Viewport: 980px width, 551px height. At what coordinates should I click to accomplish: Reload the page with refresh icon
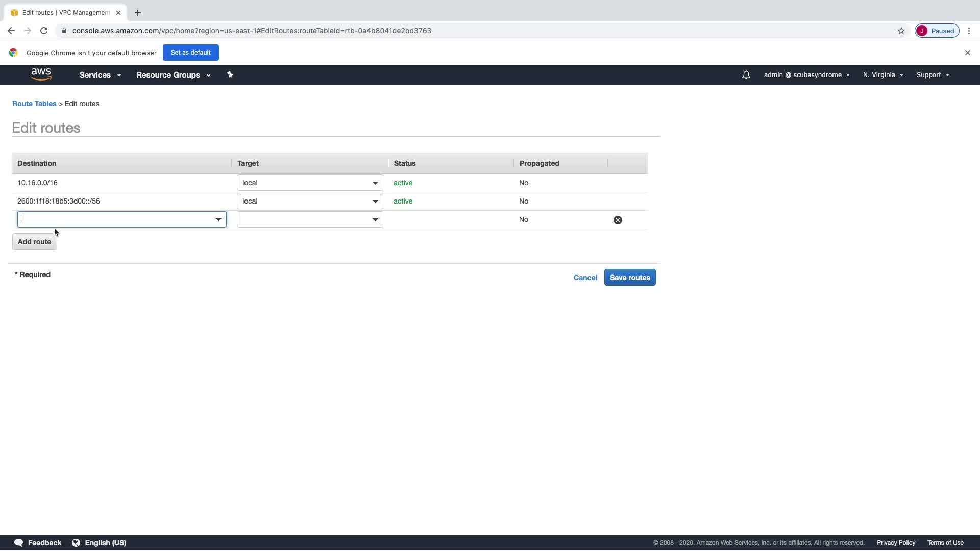tap(44, 31)
